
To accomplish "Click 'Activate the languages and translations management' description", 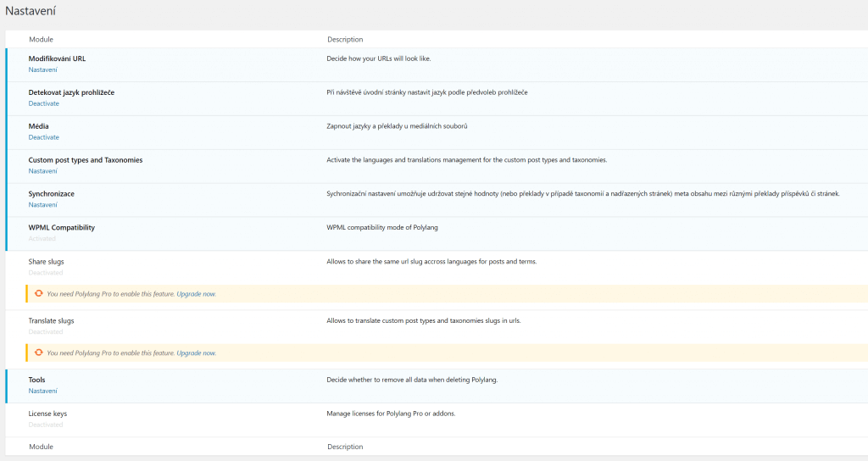I will 467,160.
